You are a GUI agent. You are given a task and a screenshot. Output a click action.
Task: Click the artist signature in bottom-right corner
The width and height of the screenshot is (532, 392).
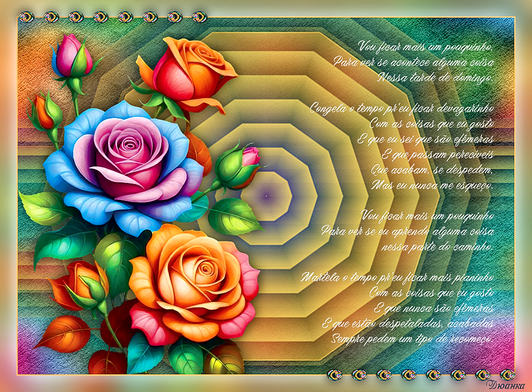(507, 385)
